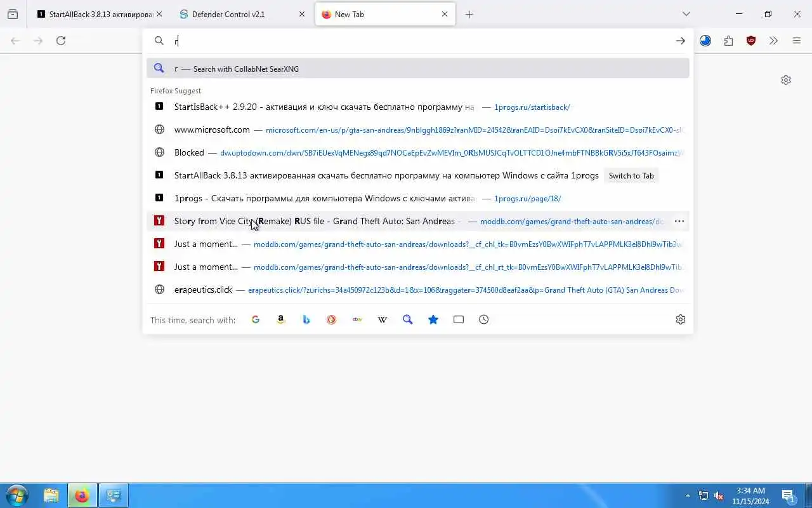Switch to StartAllBack 3.8.13 tab
The height and width of the screenshot is (508, 812).
(x=95, y=14)
